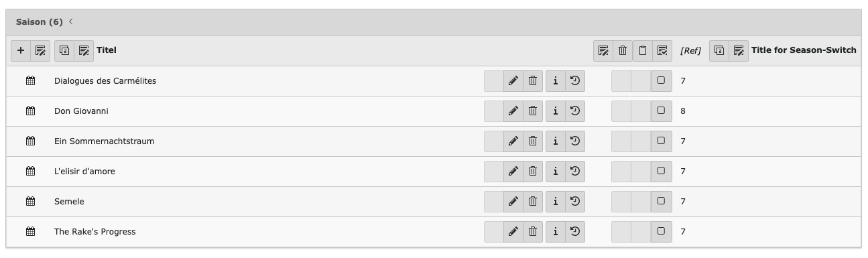Select The Rake's Progress row checkbox
This screenshot has width=868, height=258.
tap(661, 232)
